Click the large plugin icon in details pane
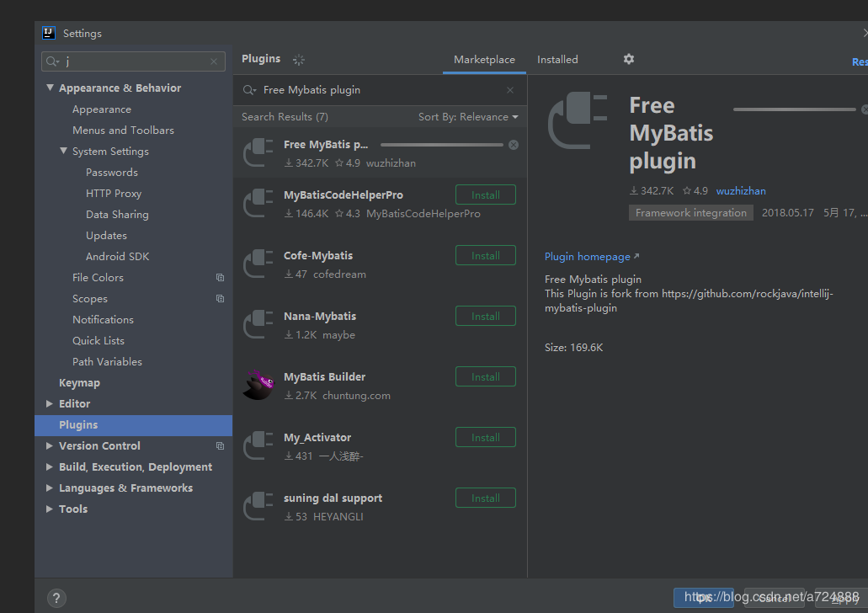This screenshot has height=613, width=868. [x=578, y=120]
